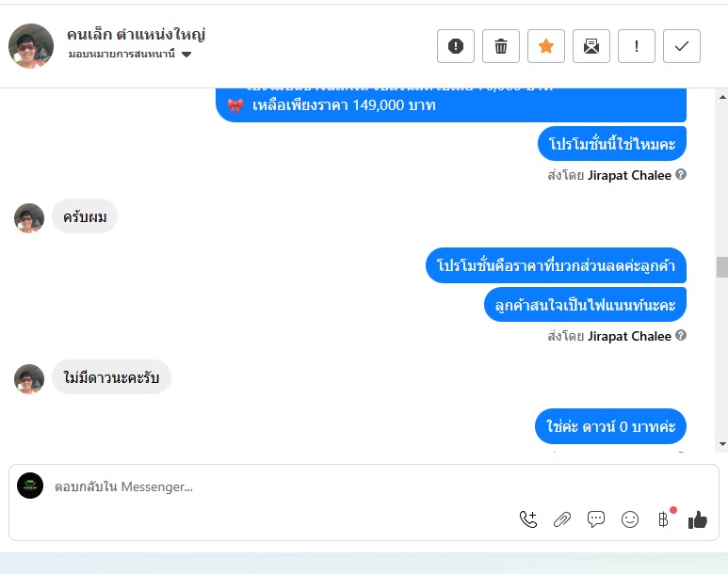Click the chat scrollbar thumb

pos(722,267)
